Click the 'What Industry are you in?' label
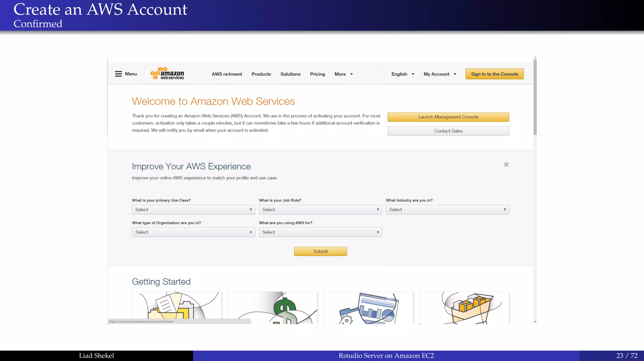 click(x=409, y=200)
